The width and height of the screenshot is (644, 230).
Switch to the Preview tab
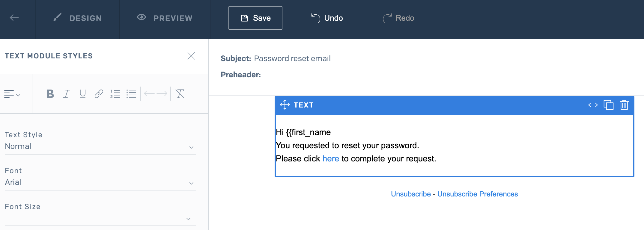(x=165, y=18)
